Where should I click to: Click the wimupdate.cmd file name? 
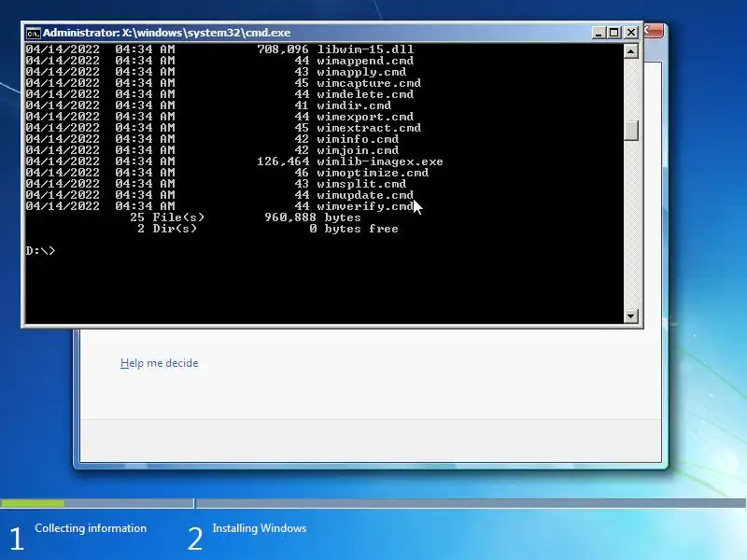[x=365, y=195]
